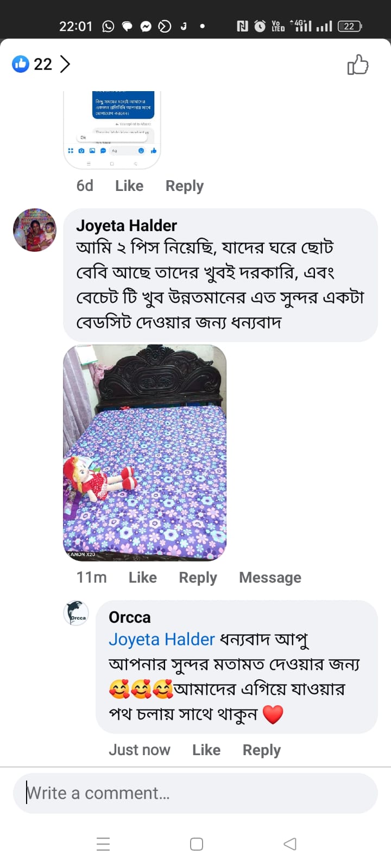Open the Joyeta Halder mention link in Orcca's reply

coord(162,640)
